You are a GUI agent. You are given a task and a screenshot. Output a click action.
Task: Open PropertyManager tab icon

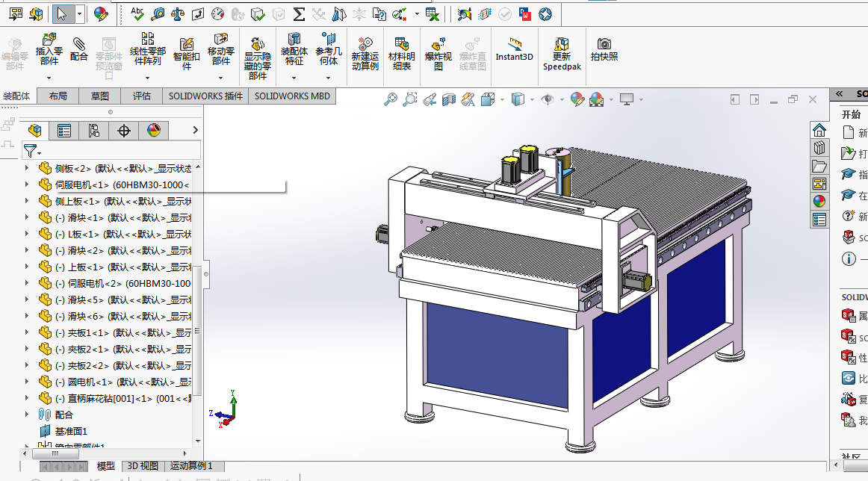64,131
